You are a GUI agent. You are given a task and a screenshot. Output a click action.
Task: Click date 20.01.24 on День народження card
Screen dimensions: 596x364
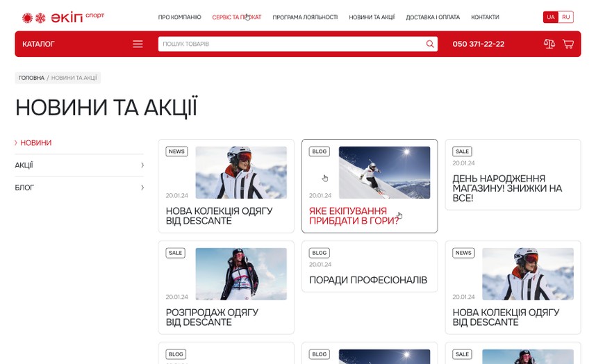[463, 163]
